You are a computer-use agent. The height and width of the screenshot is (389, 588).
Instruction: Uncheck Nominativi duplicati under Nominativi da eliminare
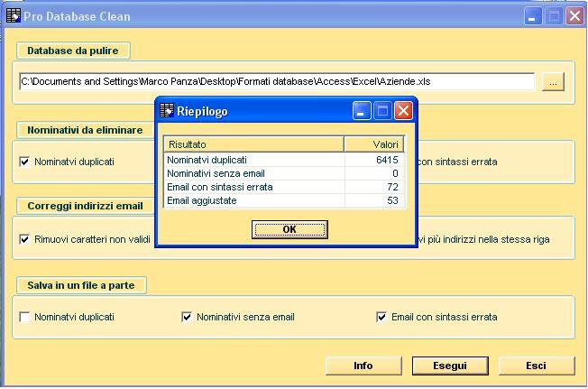click(x=25, y=162)
